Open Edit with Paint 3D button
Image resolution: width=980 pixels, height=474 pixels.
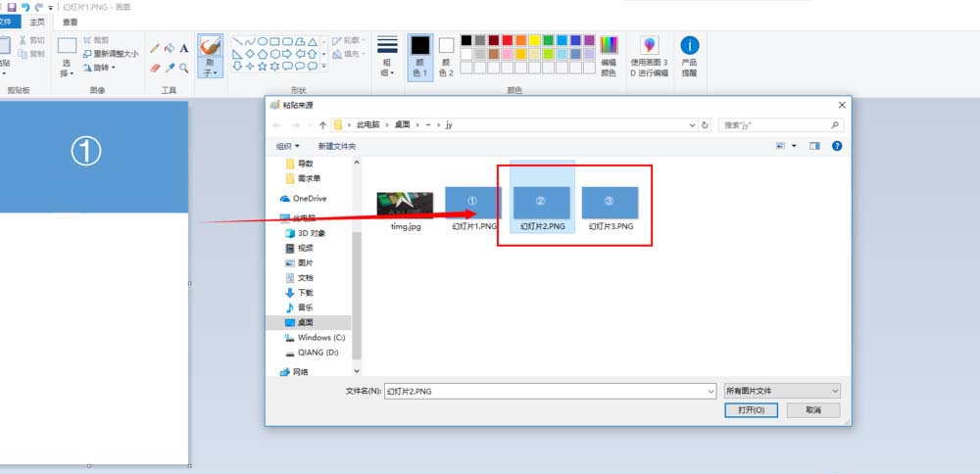pos(650,56)
